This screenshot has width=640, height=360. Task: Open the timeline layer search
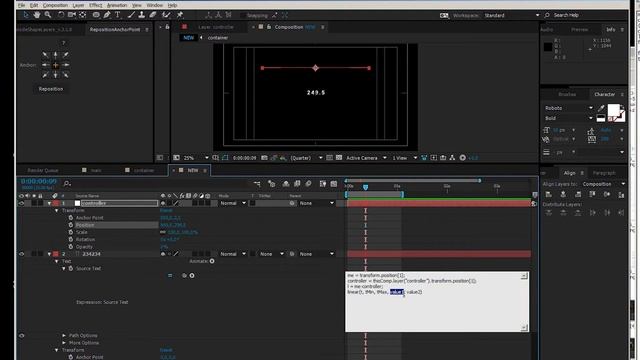pyautogui.click(x=67, y=184)
